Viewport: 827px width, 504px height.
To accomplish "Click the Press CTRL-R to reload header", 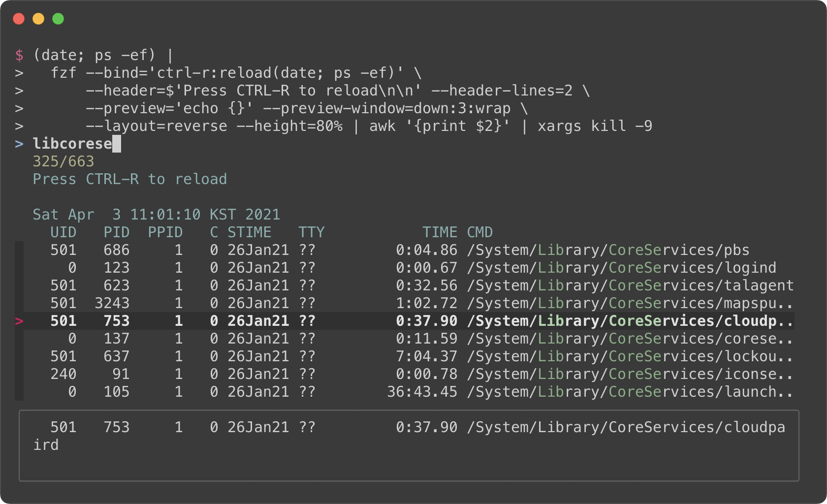I will pyautogui.click(x=130, y=179).
